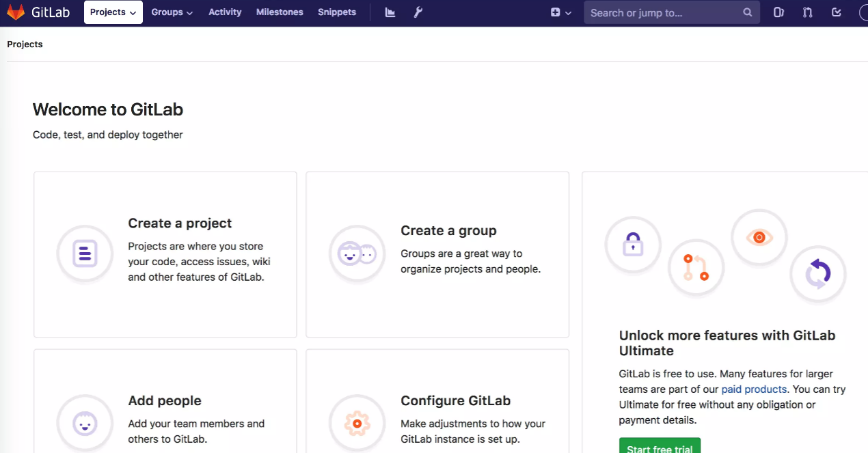868x453 pixels.
Task: Go to the Activity page
Action: pyautogui.click(x=225, y=12)
